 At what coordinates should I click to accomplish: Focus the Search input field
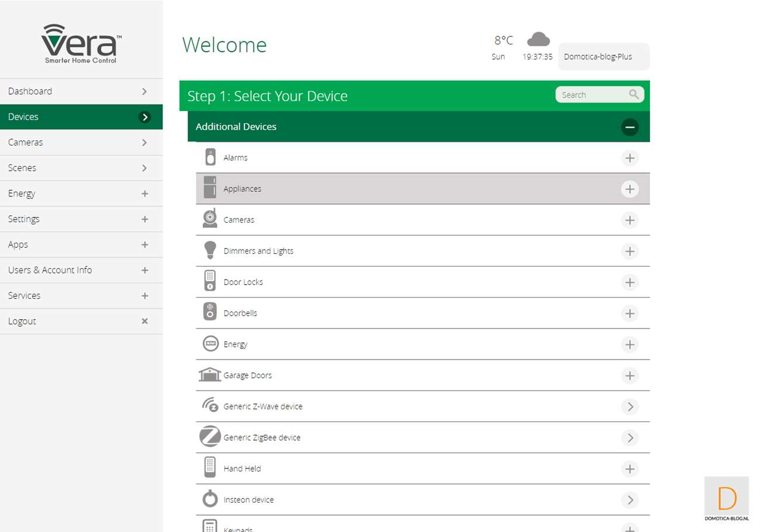[590, 95]
